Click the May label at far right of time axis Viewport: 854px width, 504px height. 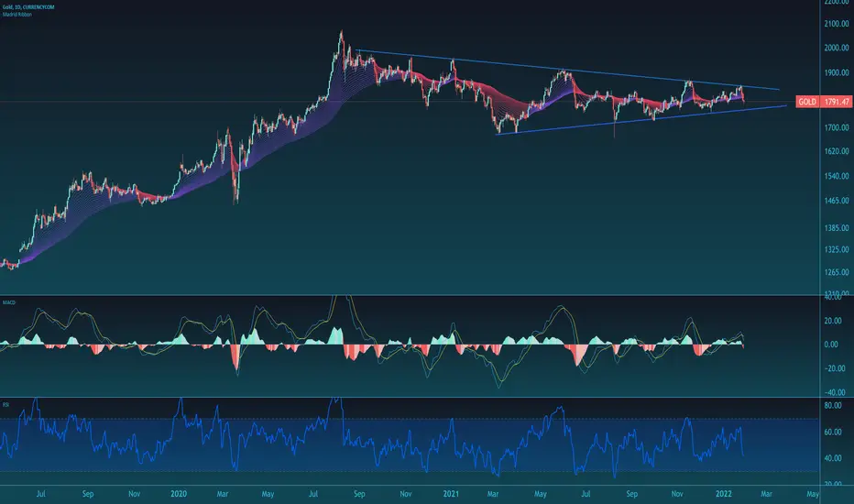(813, 494)
